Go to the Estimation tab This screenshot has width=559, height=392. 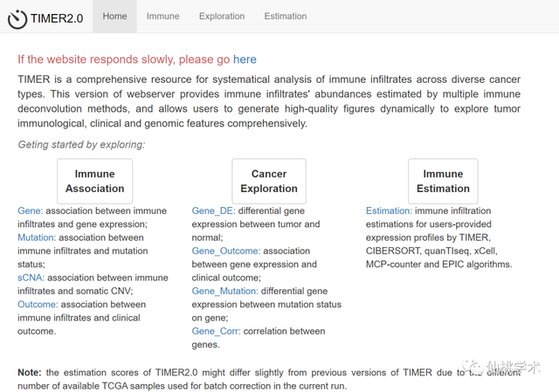click(x=285, y=16)
